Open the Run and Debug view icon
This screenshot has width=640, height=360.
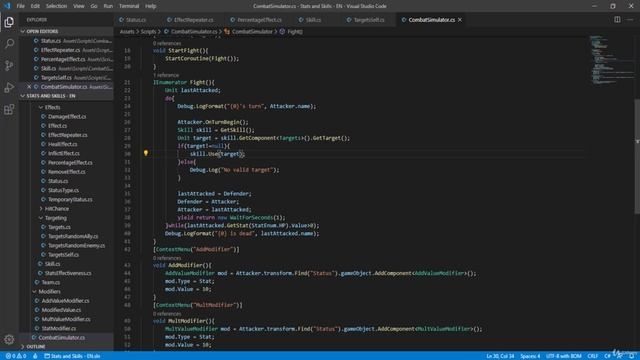pyautogui.click(x=9, y=87)
